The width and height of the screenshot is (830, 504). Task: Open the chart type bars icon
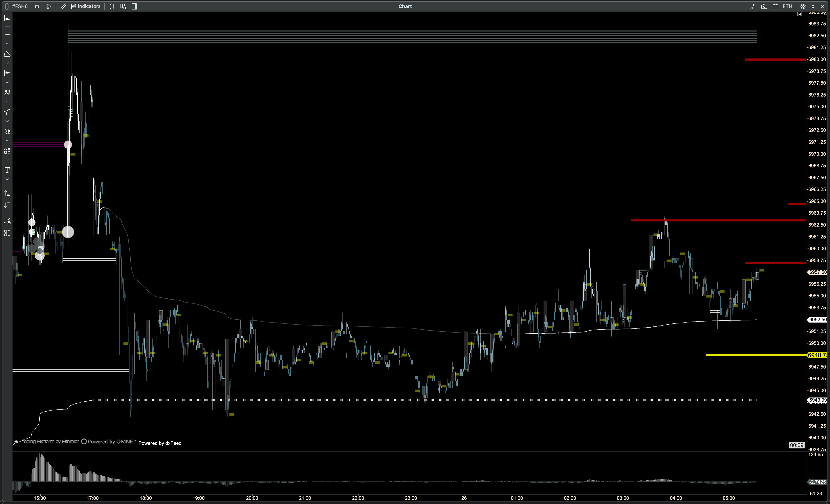48,6
